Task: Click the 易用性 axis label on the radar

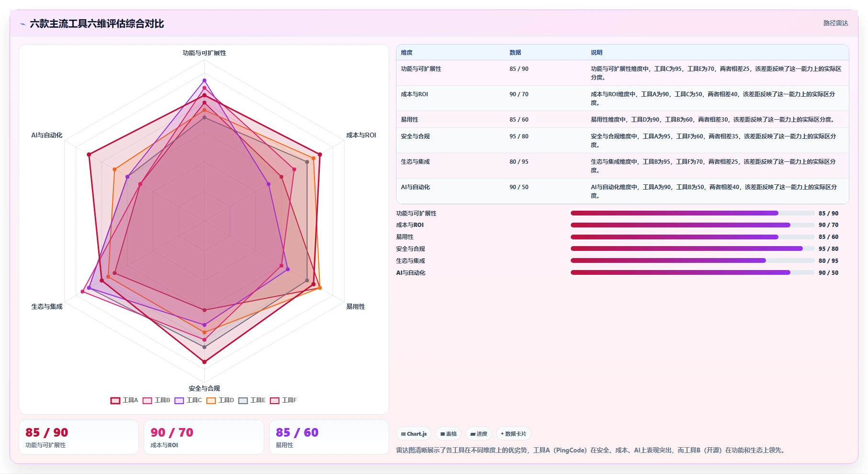Action: [x=355, y=306]
